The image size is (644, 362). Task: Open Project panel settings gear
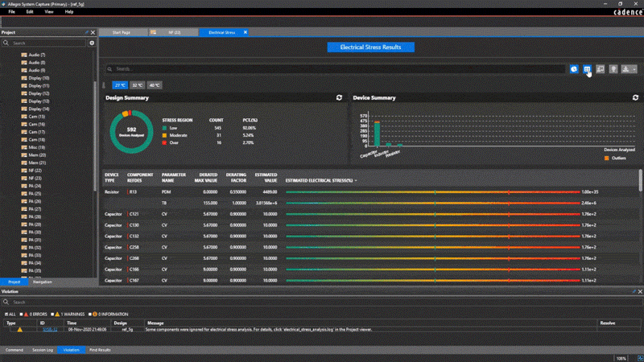coord(92,43)
